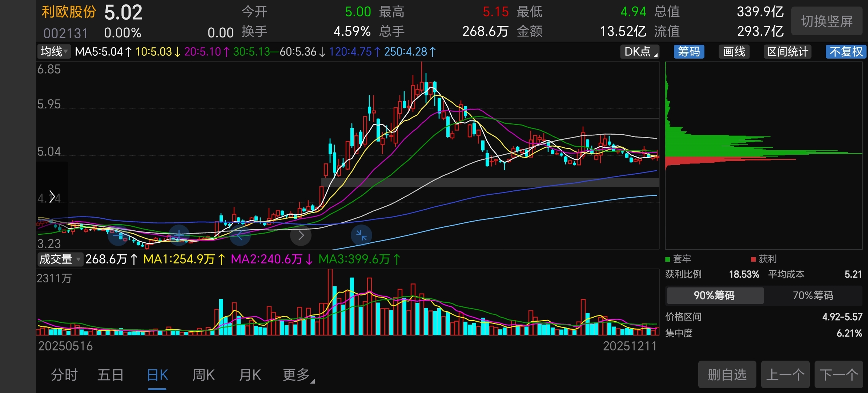The width and height of the screenshot is (868, 393).
Task: Go to next stock with 下一个
Action: (x=839, y=374)
